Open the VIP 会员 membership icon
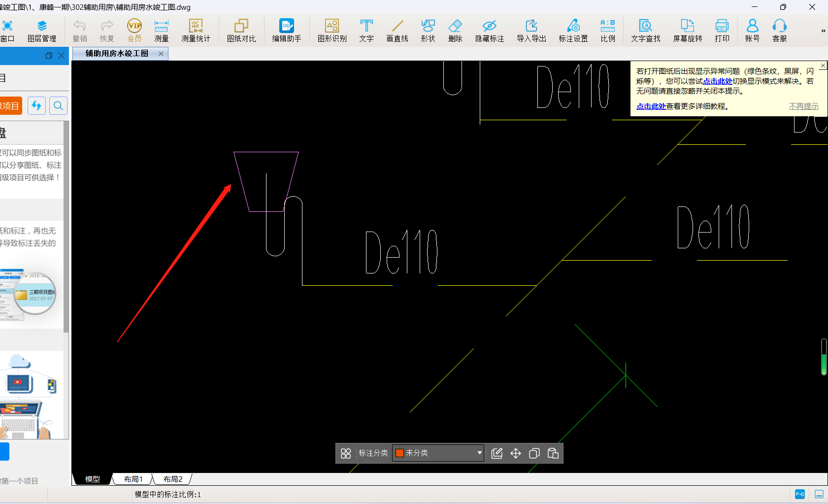This screenshot has height=504, width=828. [x=134, y=31]
